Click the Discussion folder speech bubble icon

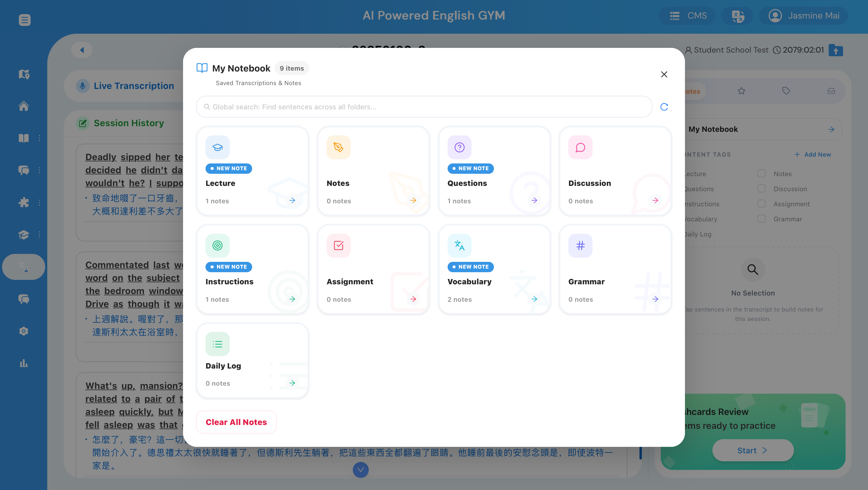point(580,147)
